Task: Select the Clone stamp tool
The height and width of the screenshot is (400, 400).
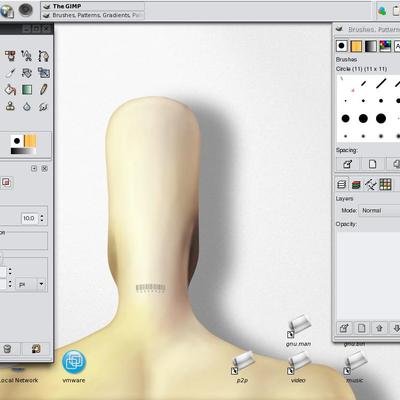Action: (x=10, y=106)
